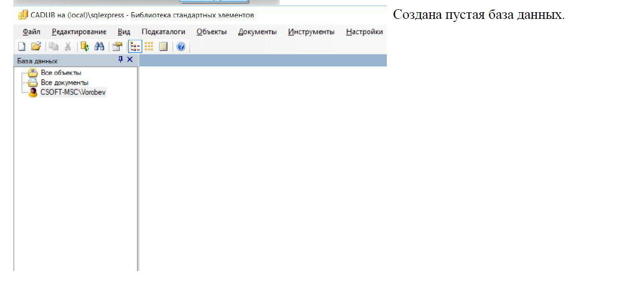
Task: Click the CADLIB app icon in title bar
Action: click(x=23, y=15)
